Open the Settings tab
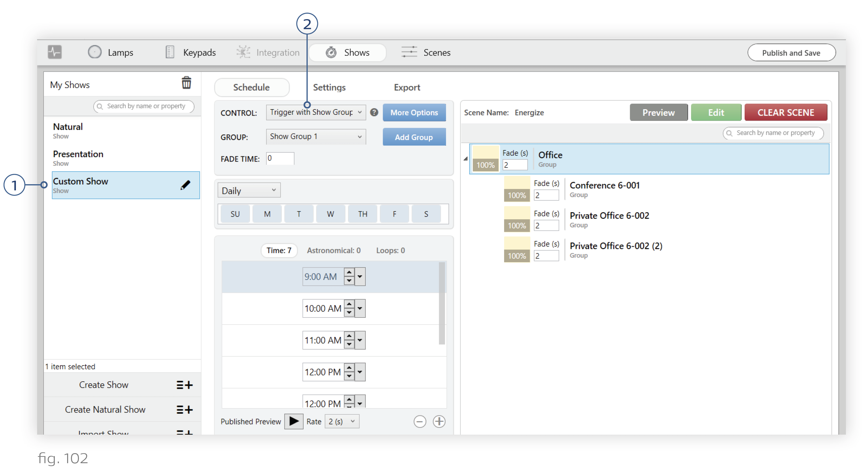Screen dimensions: 868x472 pyautogui.click(x=329, y=87)
